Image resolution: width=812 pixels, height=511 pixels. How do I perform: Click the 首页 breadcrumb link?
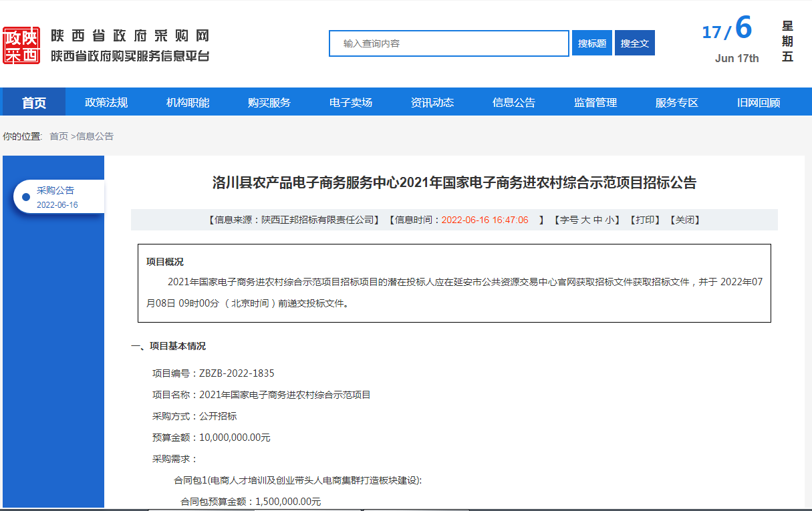(59, 136)
